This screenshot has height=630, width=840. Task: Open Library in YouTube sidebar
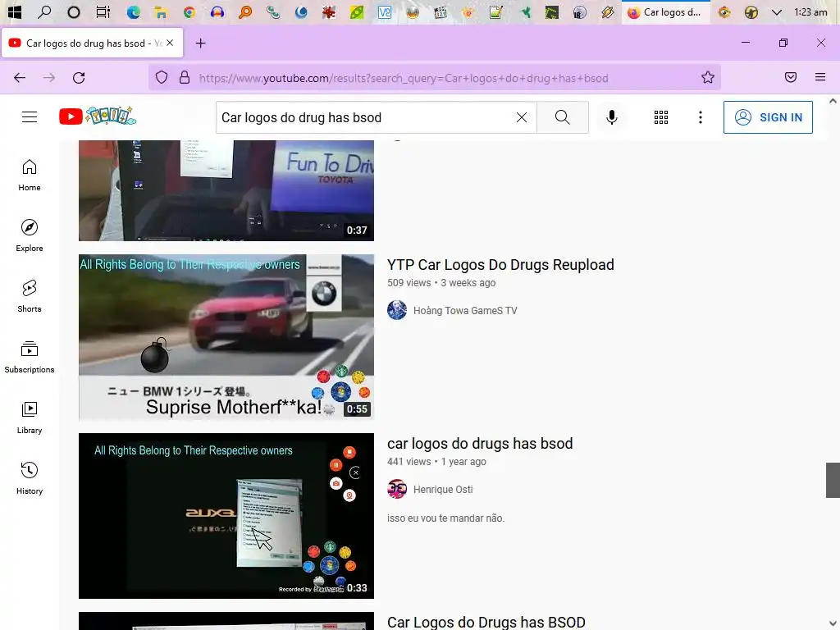30,418
